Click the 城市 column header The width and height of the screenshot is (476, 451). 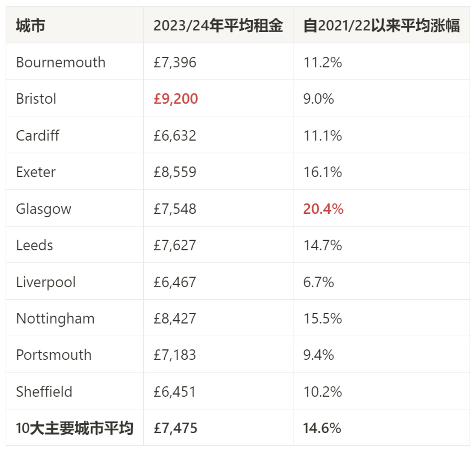31,25
